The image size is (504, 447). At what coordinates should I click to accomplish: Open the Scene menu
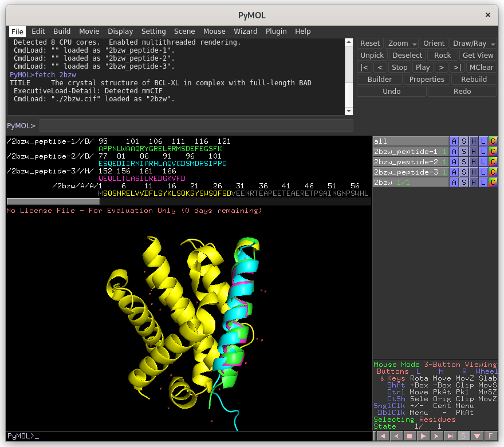point(184,31)
